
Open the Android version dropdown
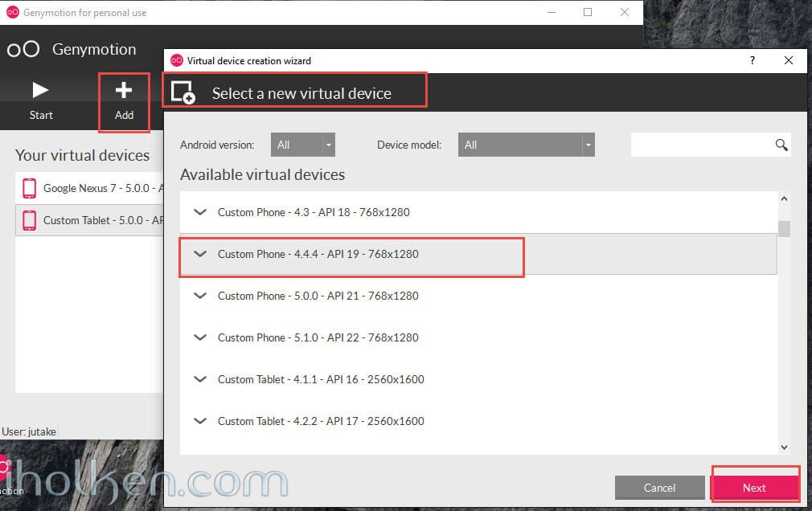pos(303,145)
